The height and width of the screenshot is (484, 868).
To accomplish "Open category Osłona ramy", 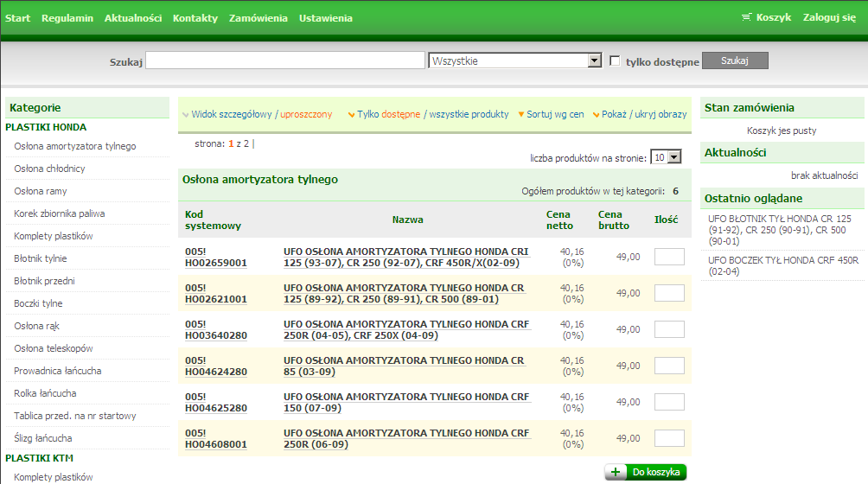I will point(41,191).
